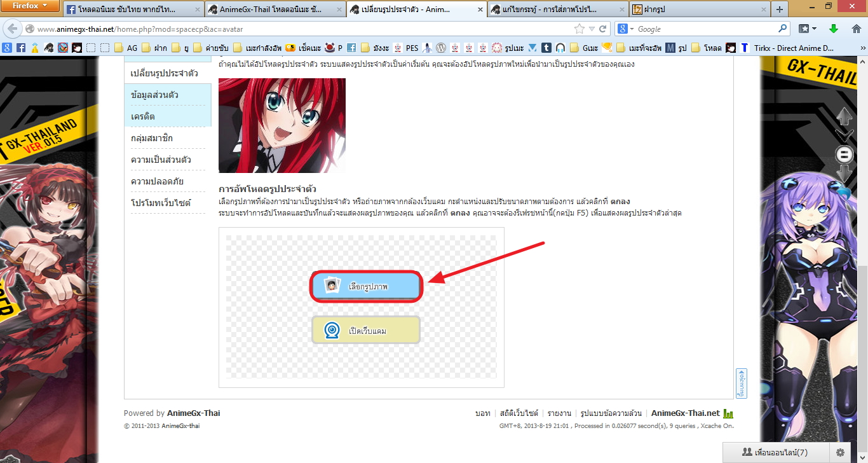Click the site identity globe icon
868x463 pixels.
coord(29,29)
